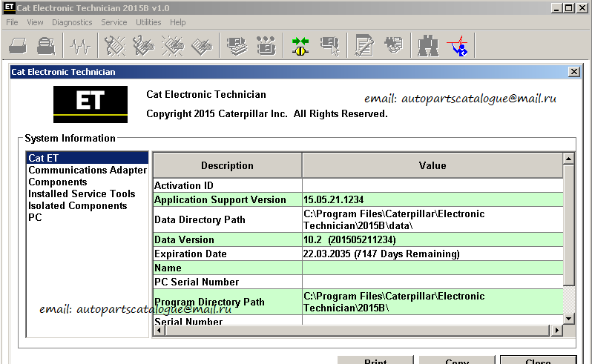Open Logged Event Codes notepad icon
The image size is (592, 364).
(202, 47)
